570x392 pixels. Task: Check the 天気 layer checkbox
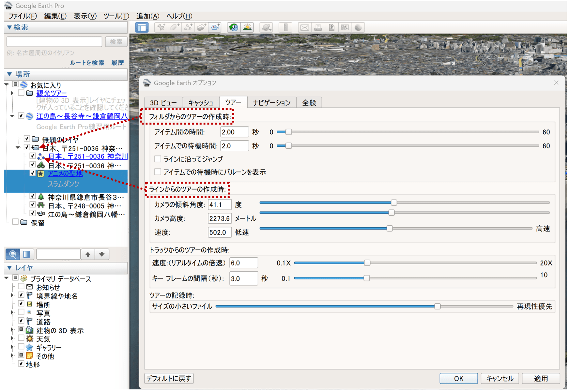point(21,338)
